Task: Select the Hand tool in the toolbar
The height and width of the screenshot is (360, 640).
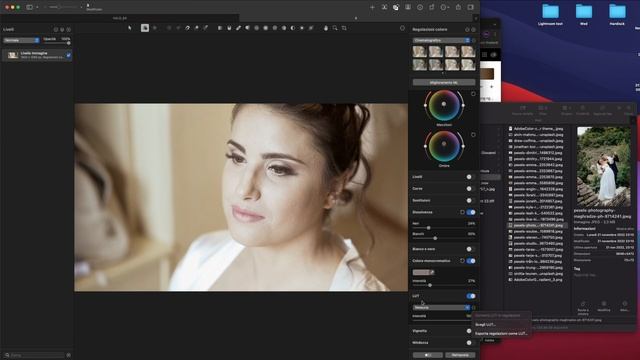Action: (326, 28)
